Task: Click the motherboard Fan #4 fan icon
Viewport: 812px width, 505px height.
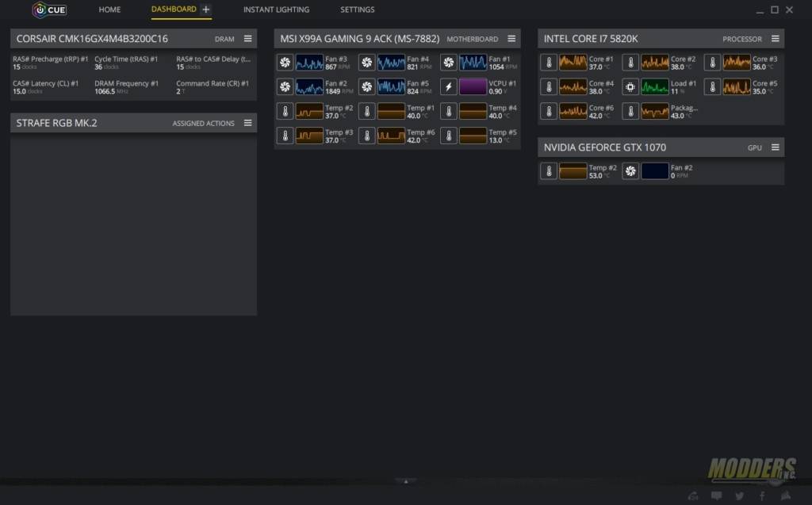Action: 366,63
